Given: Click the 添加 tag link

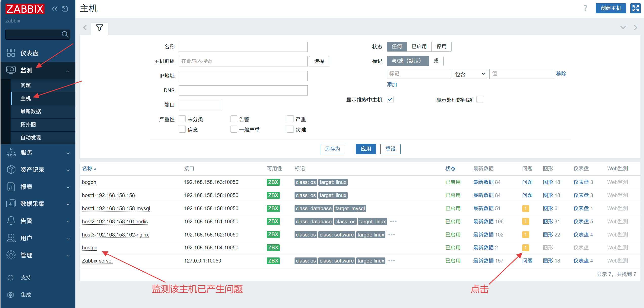Looking at the screenshot, I should tap(391, 85).
